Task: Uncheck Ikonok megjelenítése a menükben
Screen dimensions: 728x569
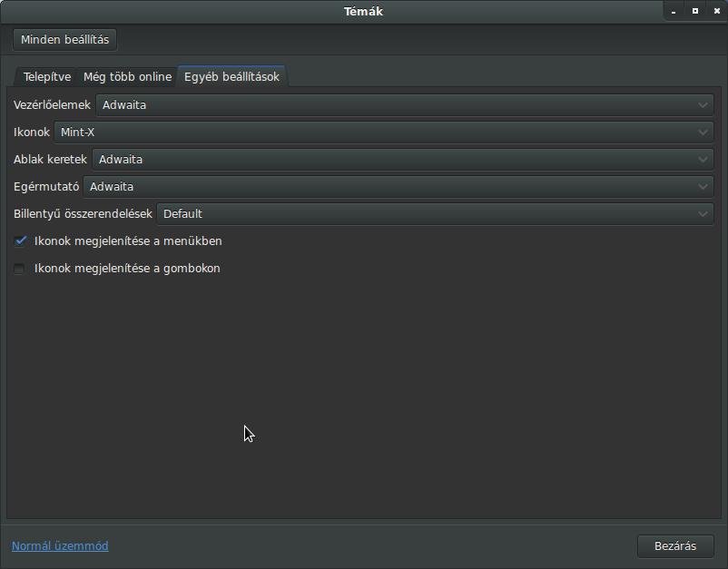Action: point(19,240)
